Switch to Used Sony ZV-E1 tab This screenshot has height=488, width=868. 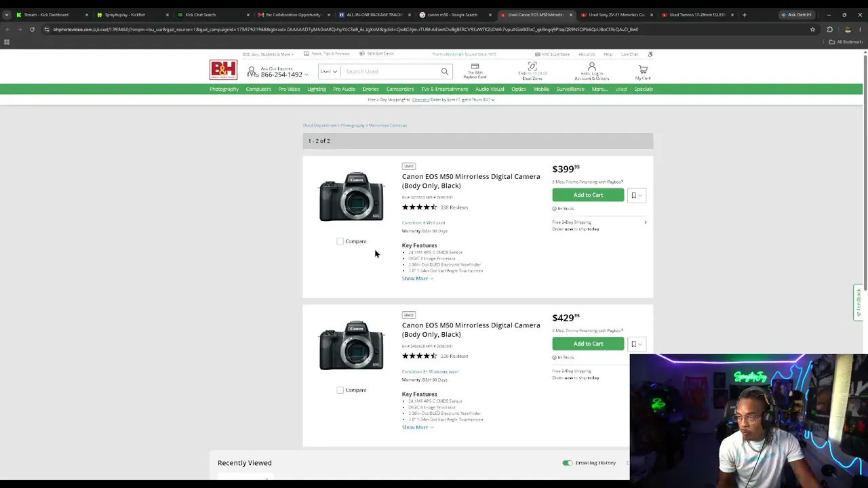click(616, 14)
